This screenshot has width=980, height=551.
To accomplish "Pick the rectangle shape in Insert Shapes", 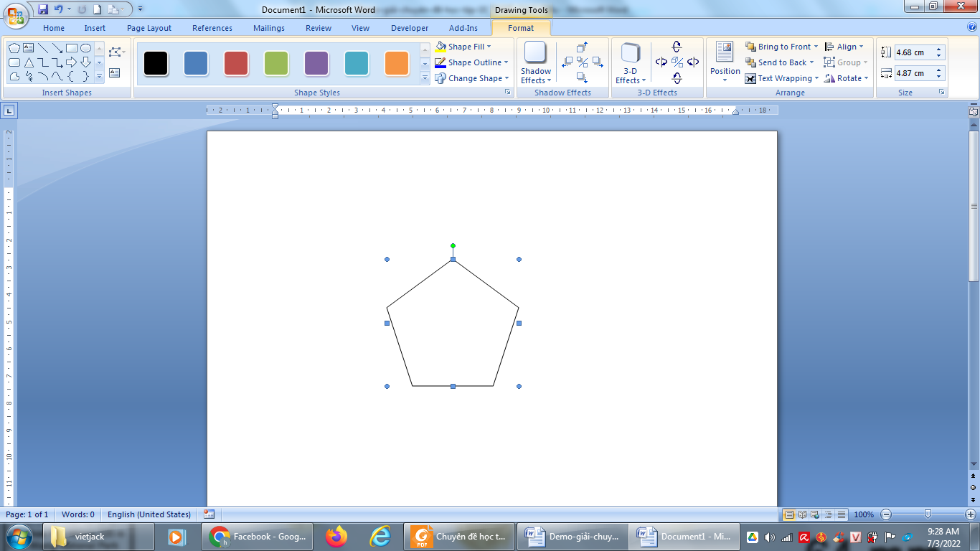I will 71,48.
